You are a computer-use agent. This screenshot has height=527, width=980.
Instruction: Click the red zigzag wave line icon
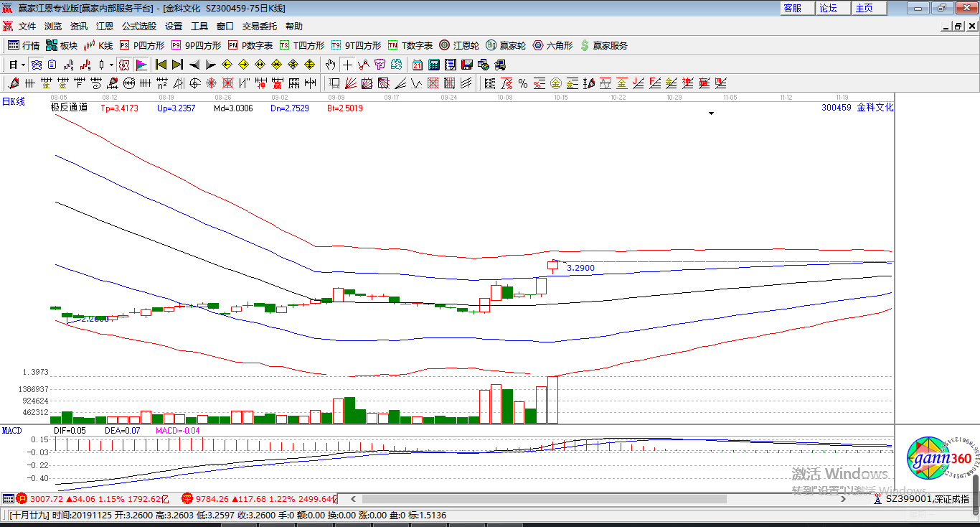[x=364, y=65]
